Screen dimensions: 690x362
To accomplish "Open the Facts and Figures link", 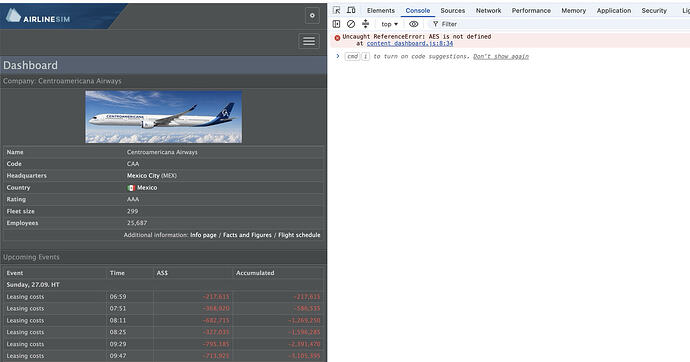I will [247, 235].
